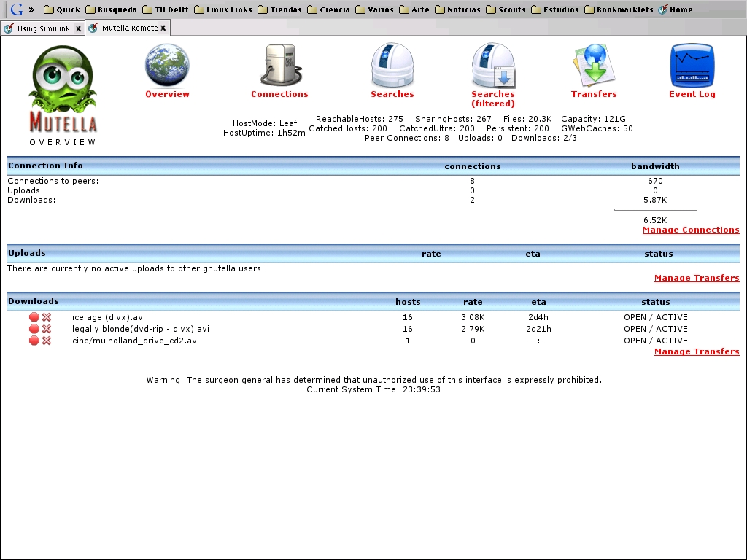747x560 pixels.
Task: Close the Using Simulink tab
Action: tap(79, 29)
